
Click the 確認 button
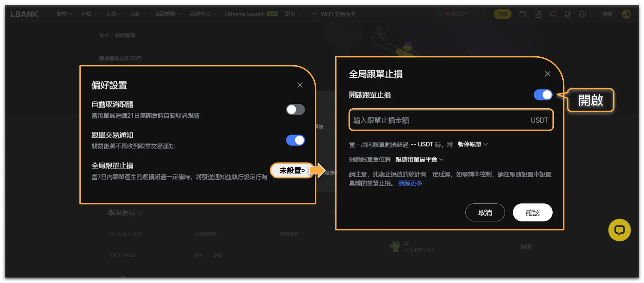point(533,213)
